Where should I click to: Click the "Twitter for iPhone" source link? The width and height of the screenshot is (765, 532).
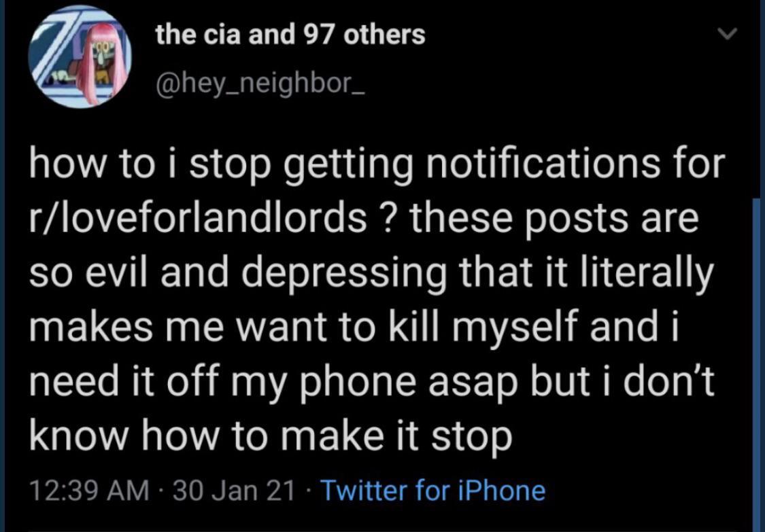432,490
